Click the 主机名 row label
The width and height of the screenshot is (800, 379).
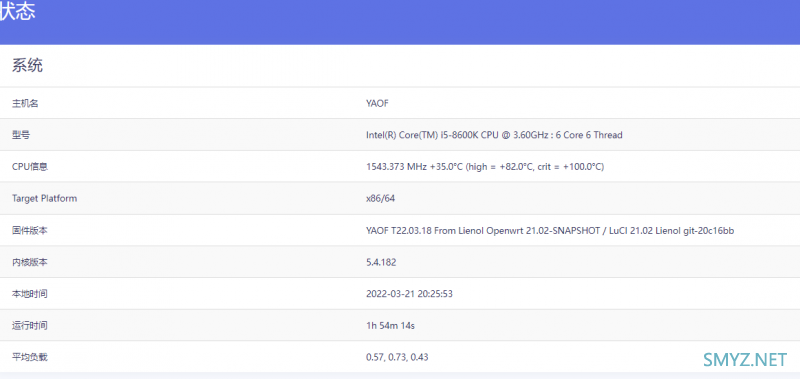coord(25,104)
